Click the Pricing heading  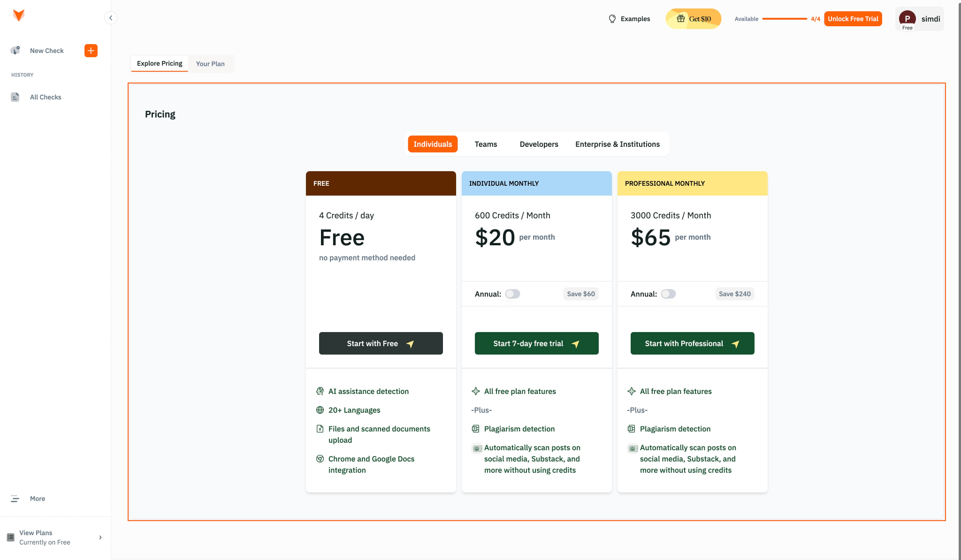[160, 114]
